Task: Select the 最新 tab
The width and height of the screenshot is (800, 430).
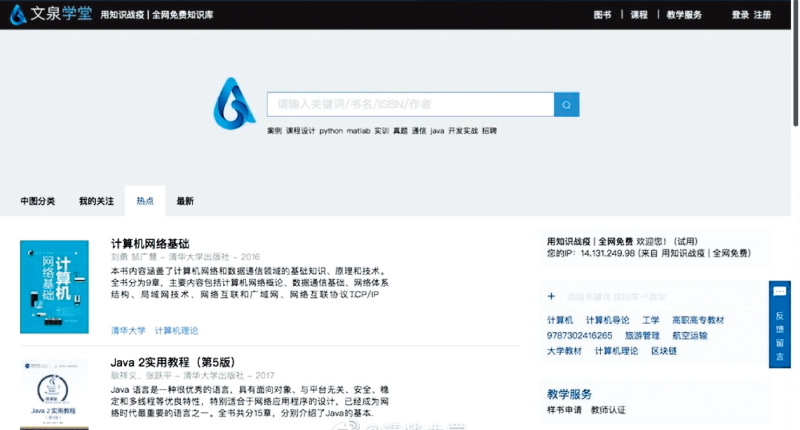Action: coord(185,201)
